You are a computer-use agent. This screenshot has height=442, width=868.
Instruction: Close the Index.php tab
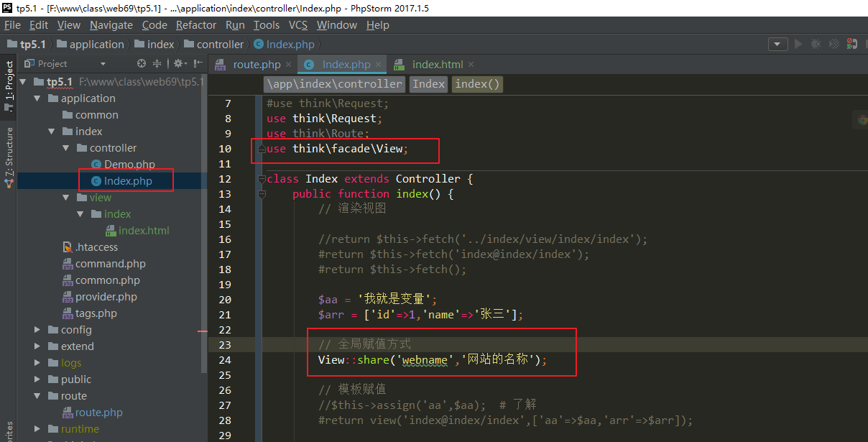[378, 65]
